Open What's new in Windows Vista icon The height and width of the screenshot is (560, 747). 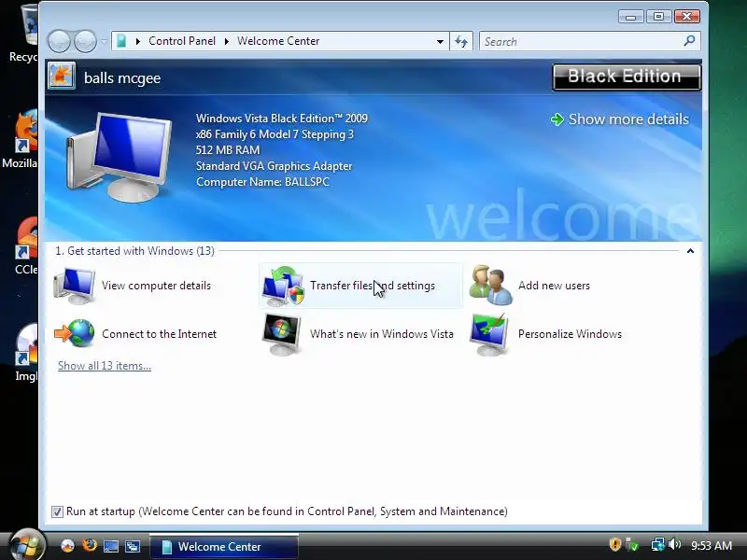click(x=282, y=334)
